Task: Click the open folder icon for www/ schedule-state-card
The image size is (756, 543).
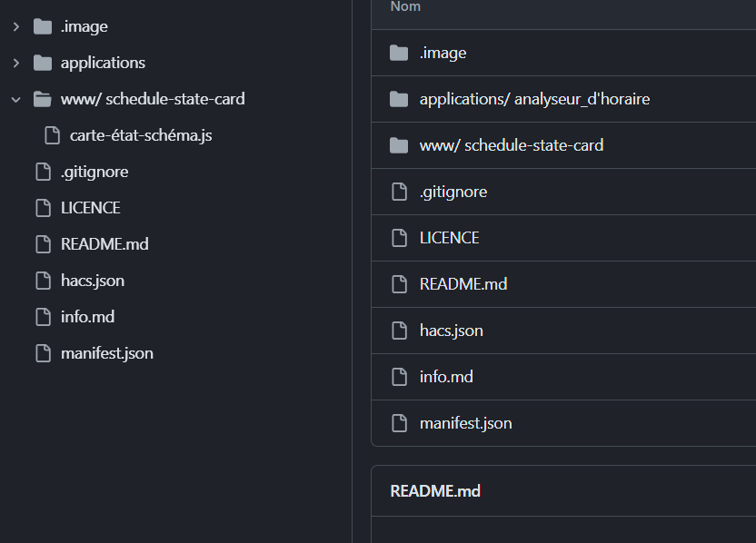Action: pyautogui.click(x=43, y=99)
